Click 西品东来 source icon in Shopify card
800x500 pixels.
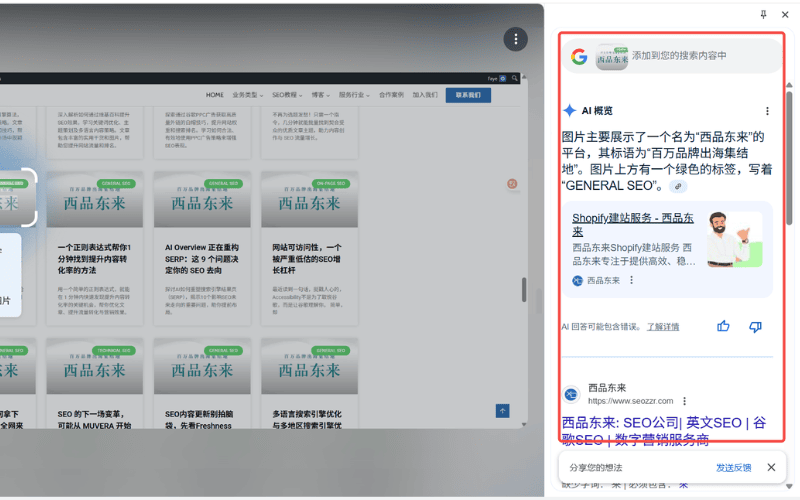tap(577, 281)
